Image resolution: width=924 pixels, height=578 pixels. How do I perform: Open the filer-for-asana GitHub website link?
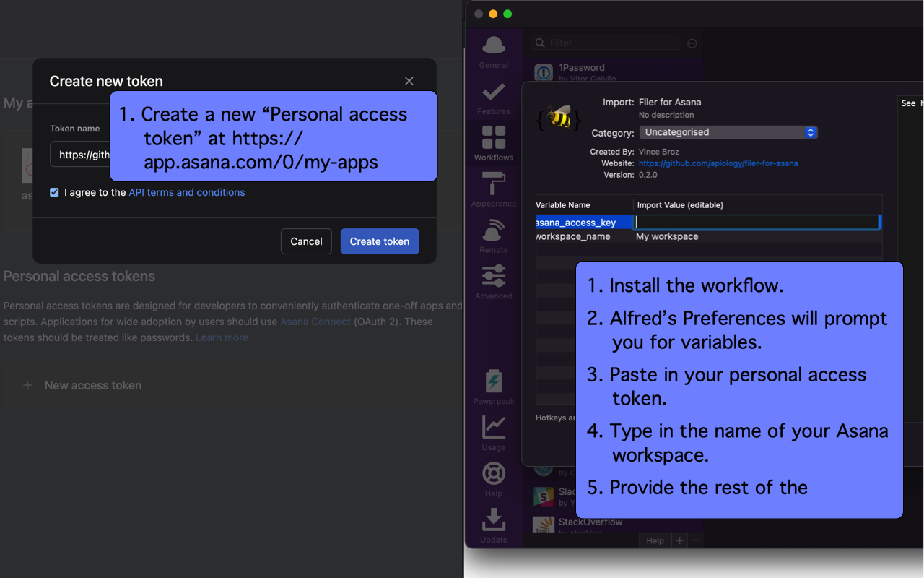tap(718, 163)
